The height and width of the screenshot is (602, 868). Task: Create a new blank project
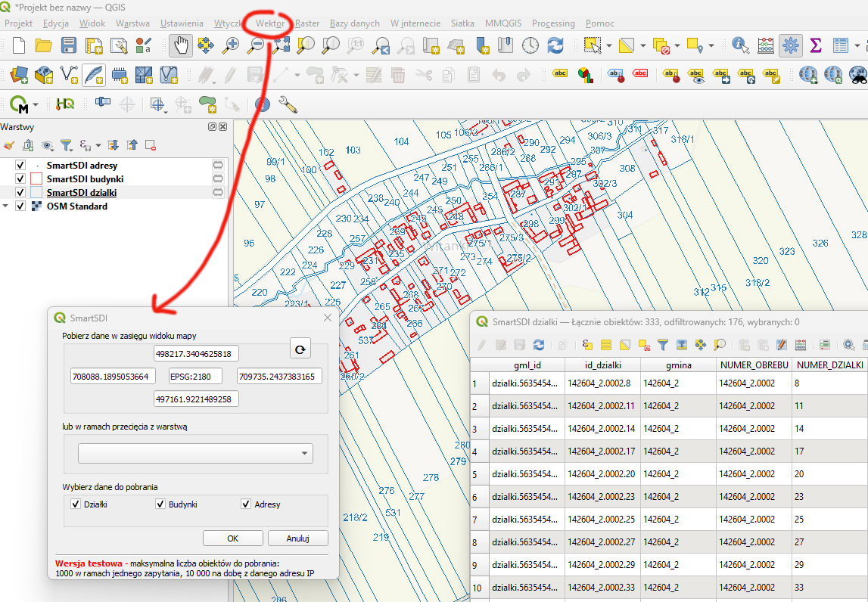(19, 45)
